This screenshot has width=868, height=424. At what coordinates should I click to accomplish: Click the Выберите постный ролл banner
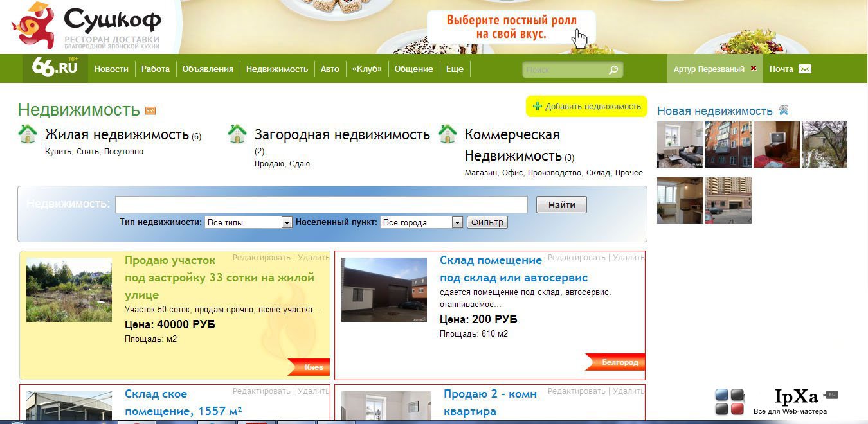tap(512, 27)
